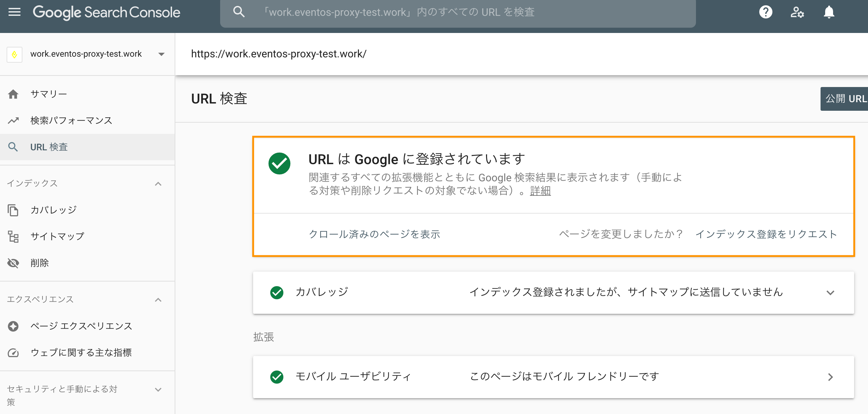Image resolution: width=868 pixels, height=414 pixels.
Task: Click インデックス登録をリクエスト
Action: [766, 234]
